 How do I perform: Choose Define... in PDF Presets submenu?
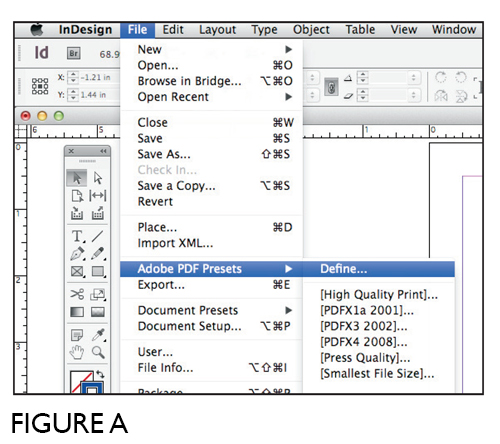(379, 269)
